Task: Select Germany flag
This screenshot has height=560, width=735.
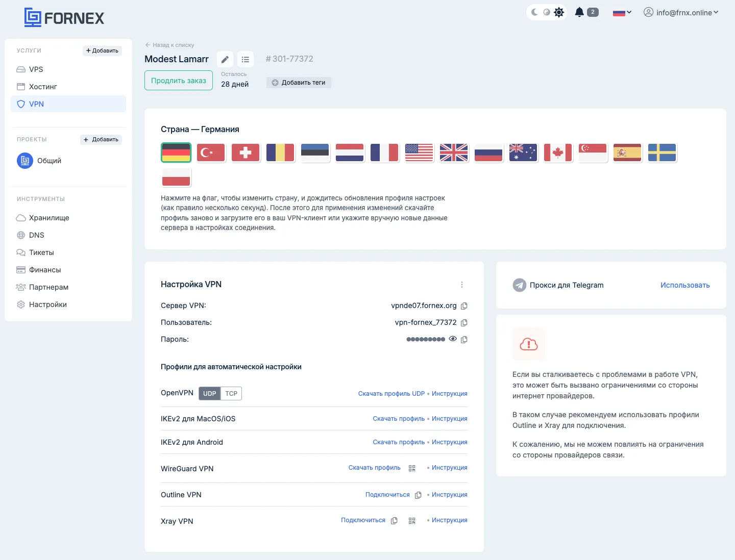Action: (176, 152)
